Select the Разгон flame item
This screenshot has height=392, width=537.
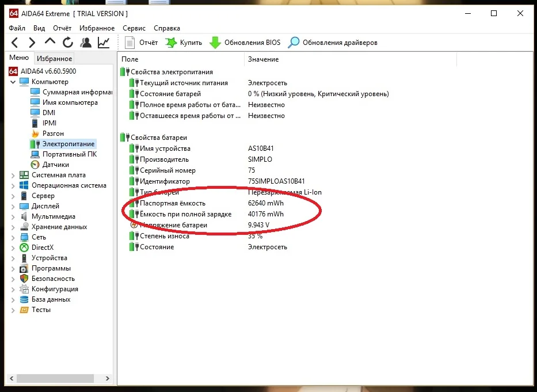[x=47, y=134]
